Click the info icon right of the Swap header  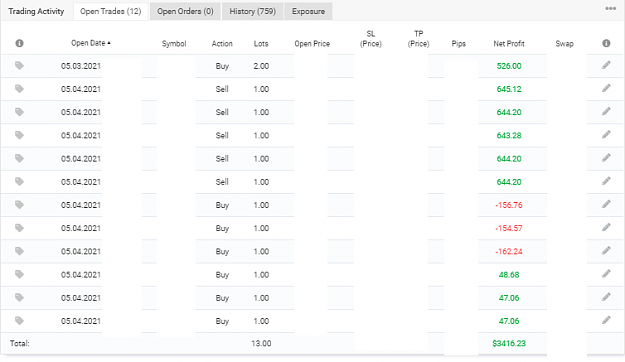tap(606, 43)
